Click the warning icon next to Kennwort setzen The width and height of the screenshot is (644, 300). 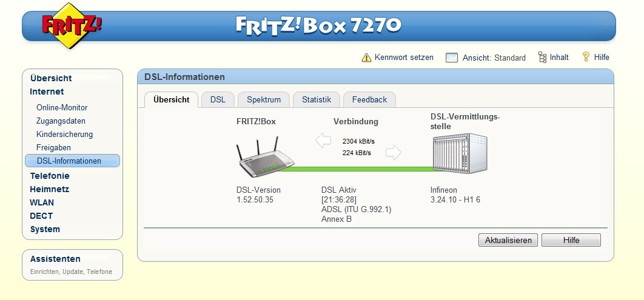click(x=366, y=58)
